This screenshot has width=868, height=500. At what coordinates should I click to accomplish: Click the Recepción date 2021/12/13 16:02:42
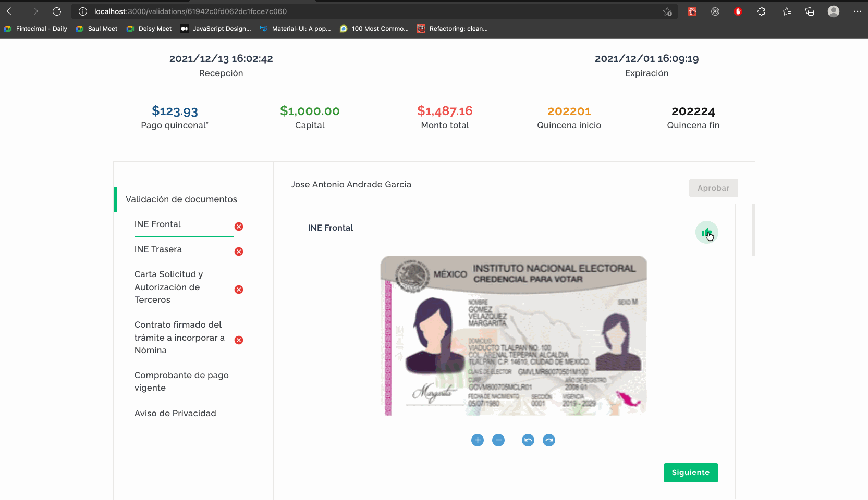221,59
